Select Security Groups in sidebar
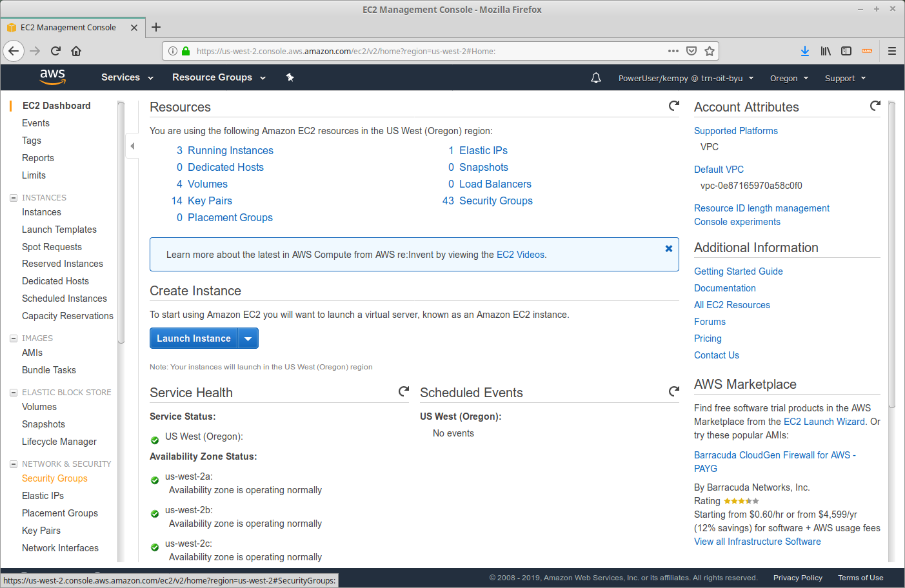Screen dimensions: 905x588 pos(54,478)
